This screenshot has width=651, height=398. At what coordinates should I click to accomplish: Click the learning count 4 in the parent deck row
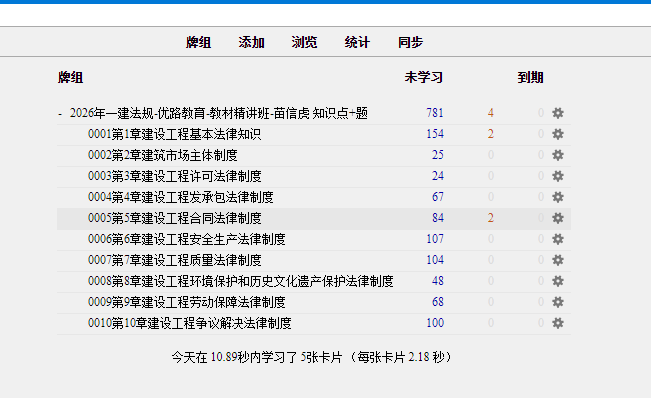(491, 113)
